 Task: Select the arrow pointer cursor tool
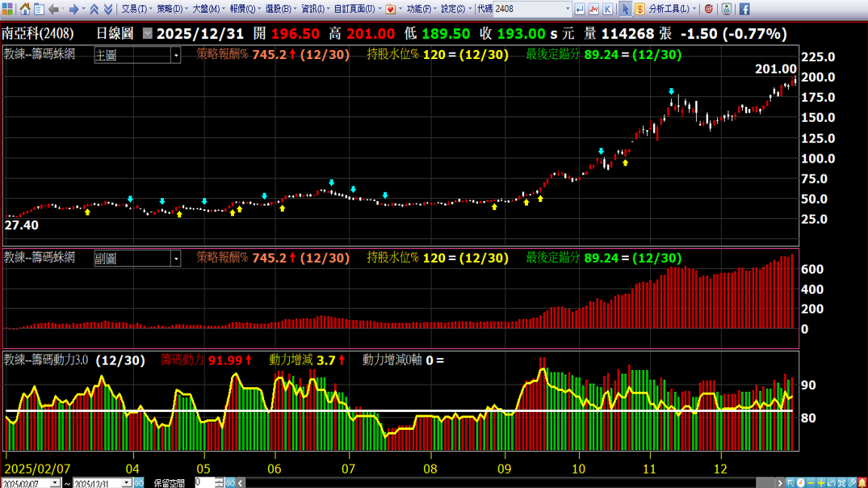(x=625, y=9)
